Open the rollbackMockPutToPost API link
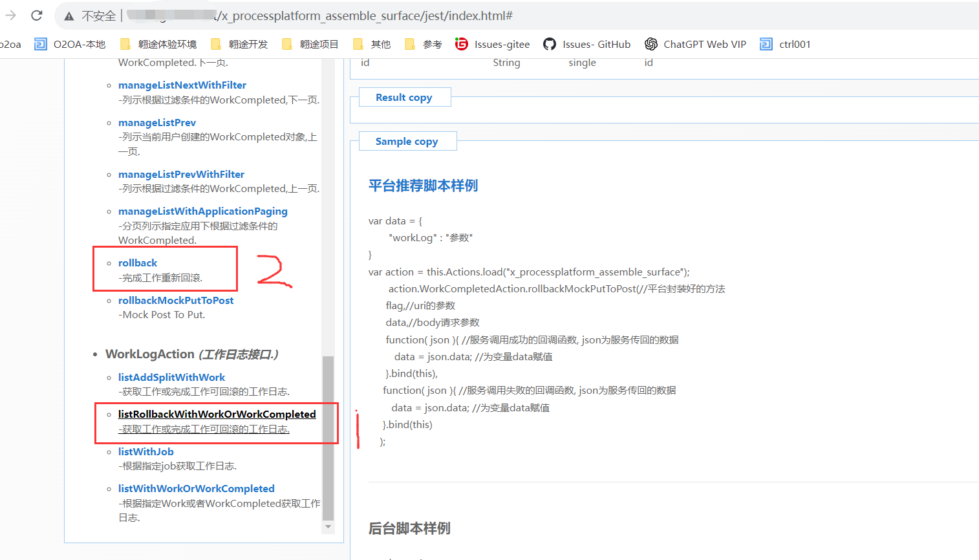This screenshot has height=560, width=979. [176, 300]
